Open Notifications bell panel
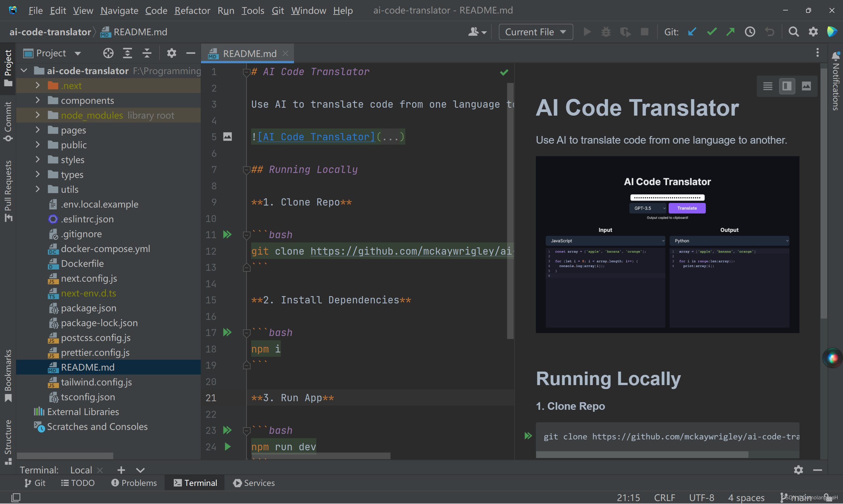This screenshot has height=504, width=843. point(835,56)
